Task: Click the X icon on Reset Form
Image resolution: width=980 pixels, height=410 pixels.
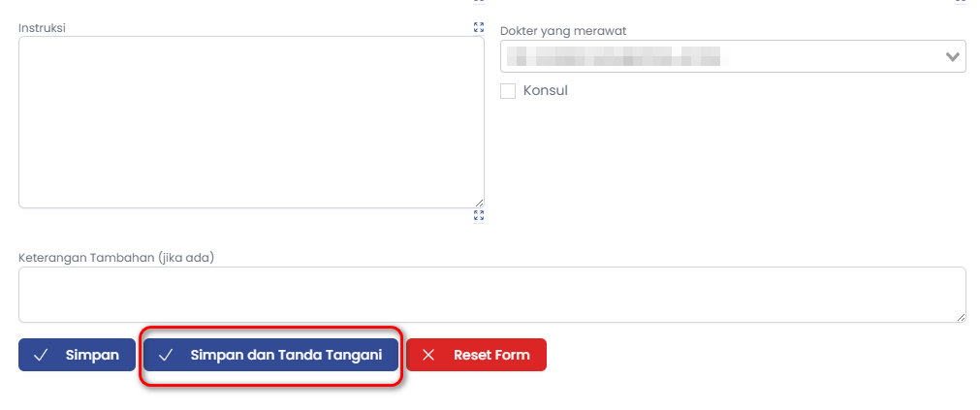Action: (428, 356)
